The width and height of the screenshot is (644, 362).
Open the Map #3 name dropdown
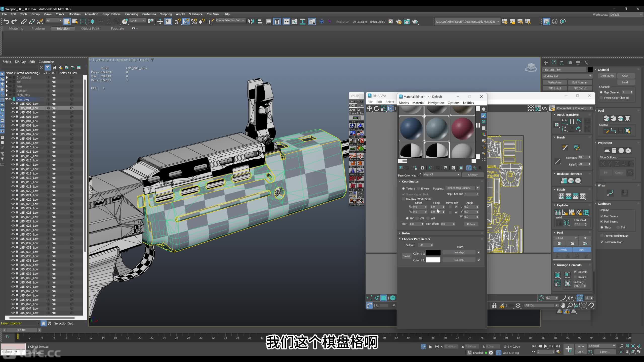pyautogui.click(x=441, y=174)
